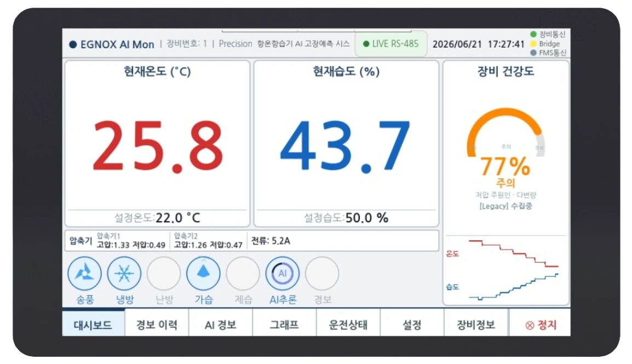Click 압축기1 고압:1.33 reading
The width and height of the screenshot is (632, 364).
[113, 245]
